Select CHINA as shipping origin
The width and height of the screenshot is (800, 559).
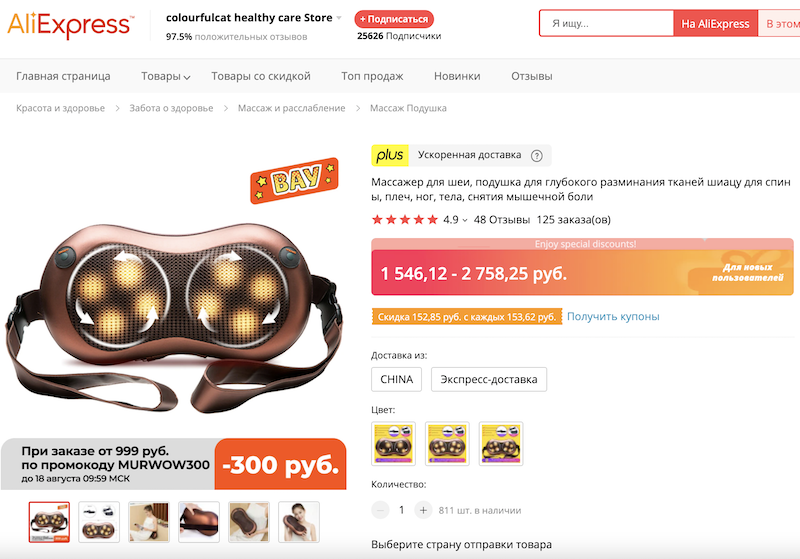click(396, 379)
